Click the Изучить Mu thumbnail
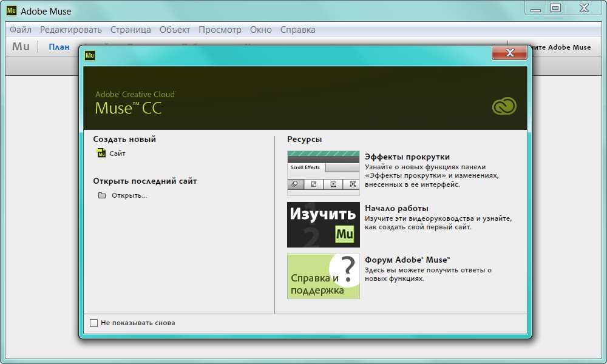The height and width of the screenshot is (364, 607). (324, 224)
